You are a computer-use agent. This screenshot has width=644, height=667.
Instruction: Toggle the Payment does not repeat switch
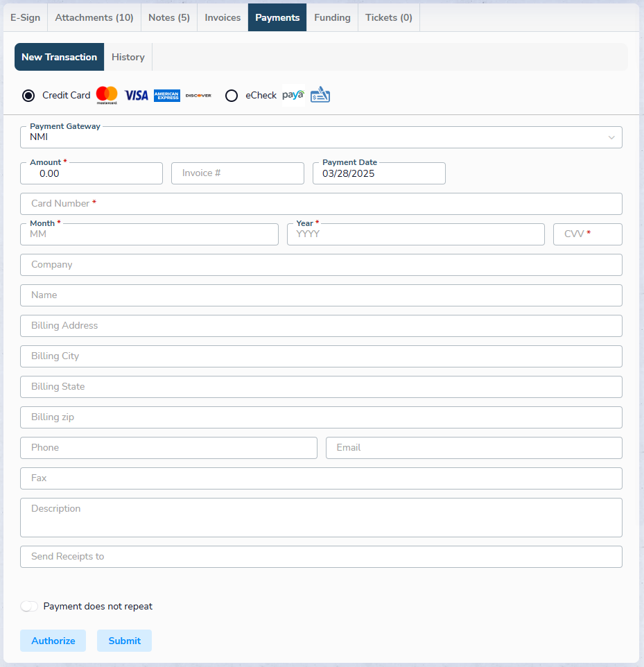29,606
